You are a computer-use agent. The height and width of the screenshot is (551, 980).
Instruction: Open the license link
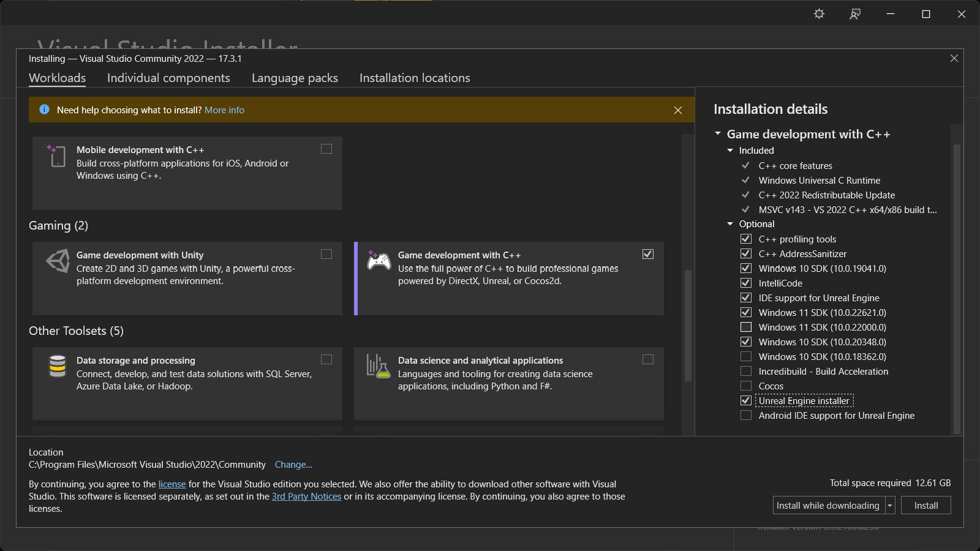pyautogui.click(x=172, y=484)
